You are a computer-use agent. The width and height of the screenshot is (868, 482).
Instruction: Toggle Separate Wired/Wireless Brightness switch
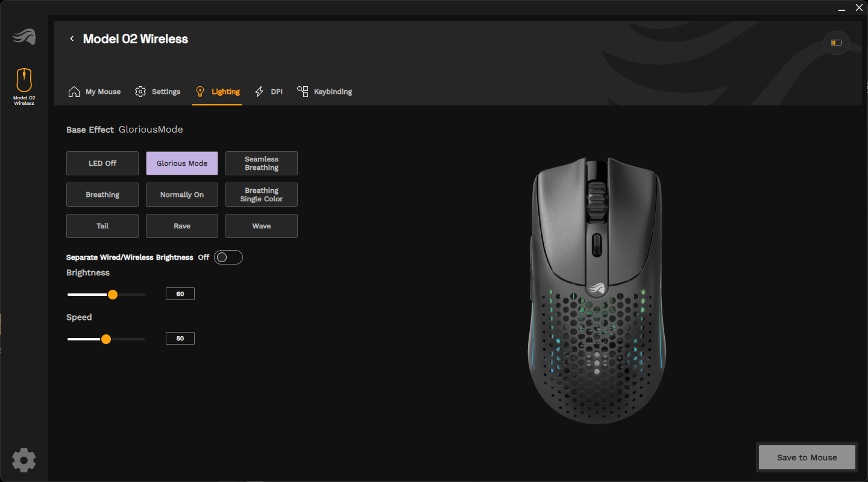228,257
